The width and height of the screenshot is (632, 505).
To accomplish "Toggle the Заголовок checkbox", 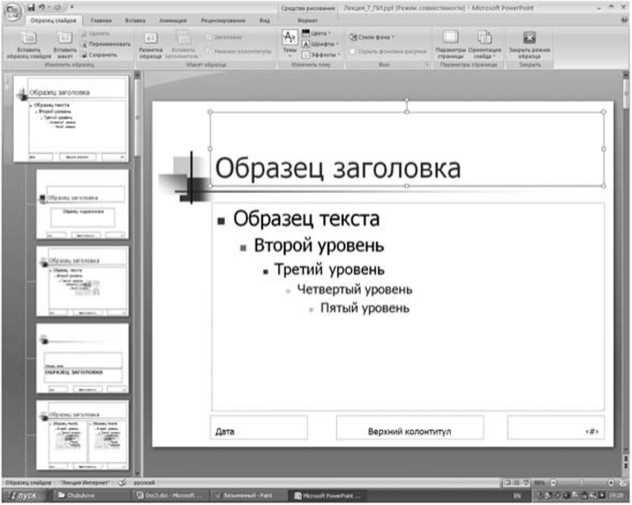I will (x=207, y=35).
